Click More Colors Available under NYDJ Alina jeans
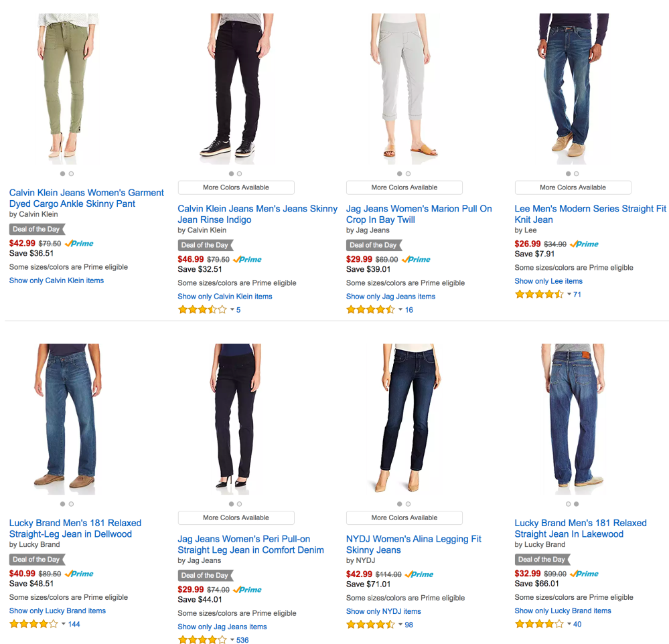Viewport: 669px width, 644px height. [404, 517]
